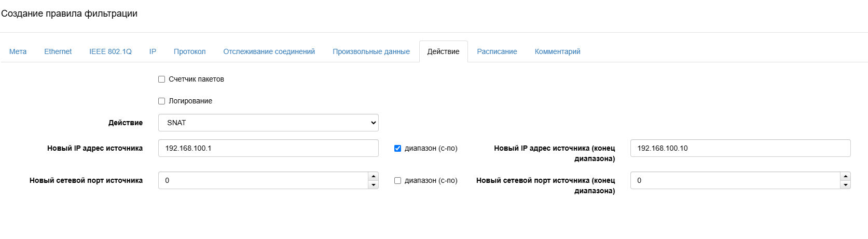Screen dimensions: 868x239
Task: Increment the source port value
Action: click(373, 177)
